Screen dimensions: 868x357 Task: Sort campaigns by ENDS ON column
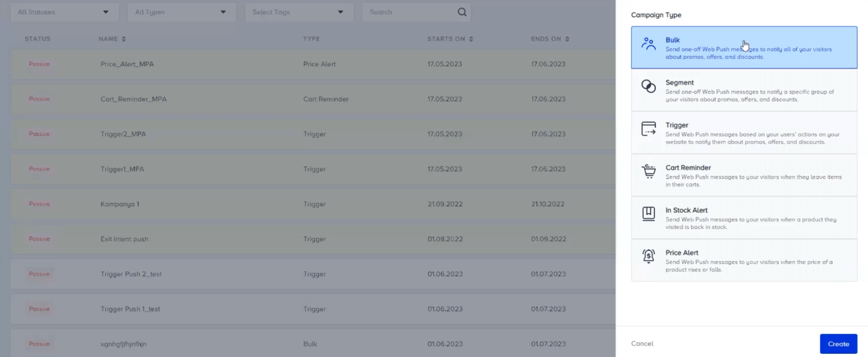click(567, 39)
